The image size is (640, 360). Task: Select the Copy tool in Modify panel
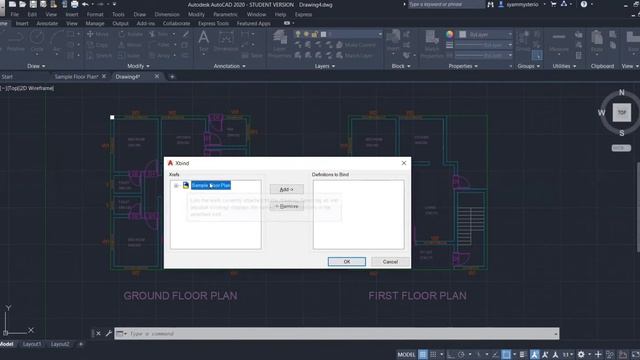pos(98,45)
